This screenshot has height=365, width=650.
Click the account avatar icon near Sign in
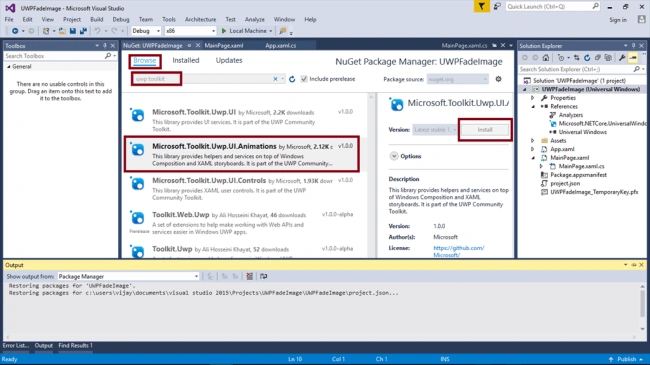pyautogui.click(x=642, y=19)
